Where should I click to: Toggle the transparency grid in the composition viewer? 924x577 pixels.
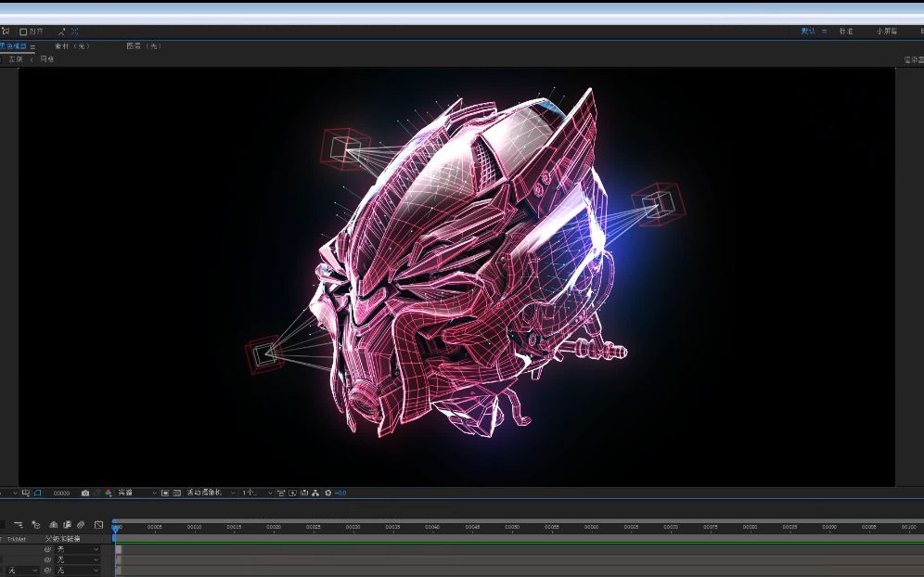coord(177,493)
